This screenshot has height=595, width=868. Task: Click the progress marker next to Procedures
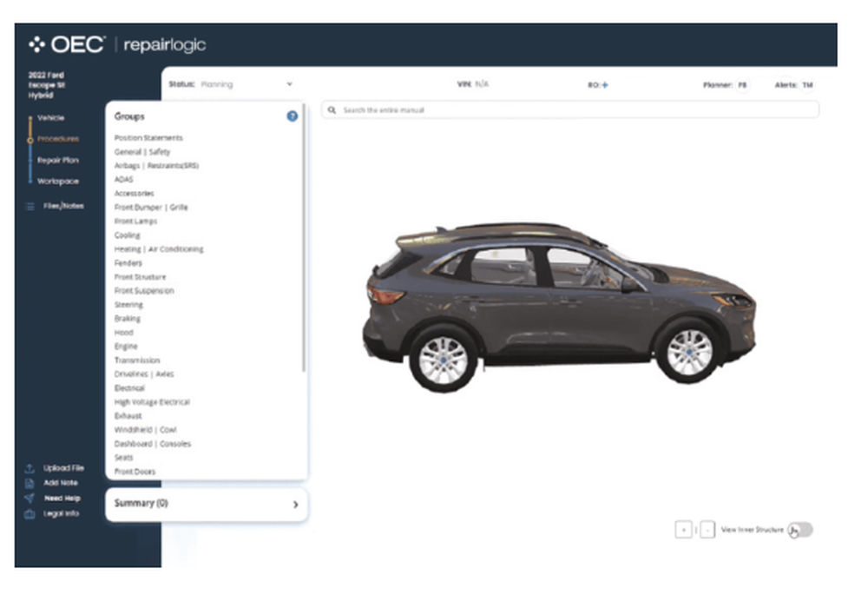click(x=29, y=138)
